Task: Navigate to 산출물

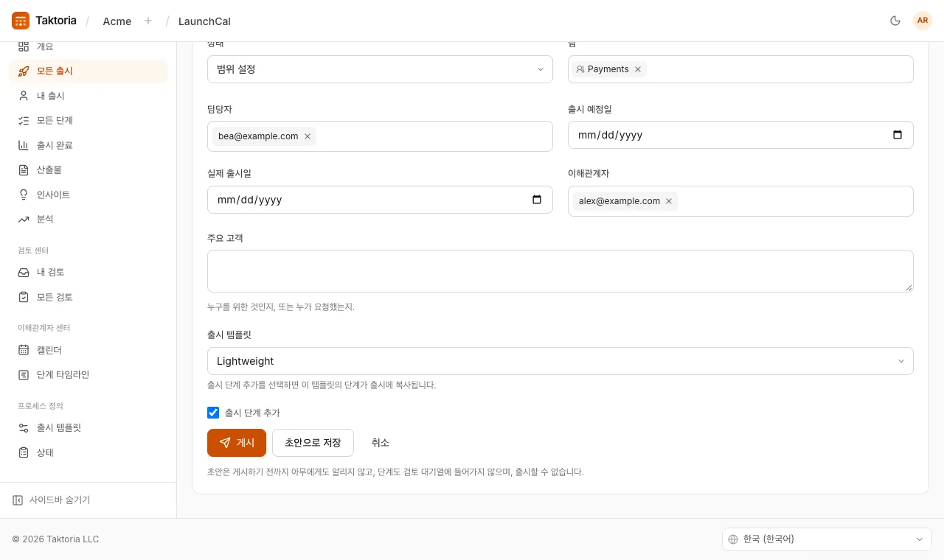Action: coord(88,169)
